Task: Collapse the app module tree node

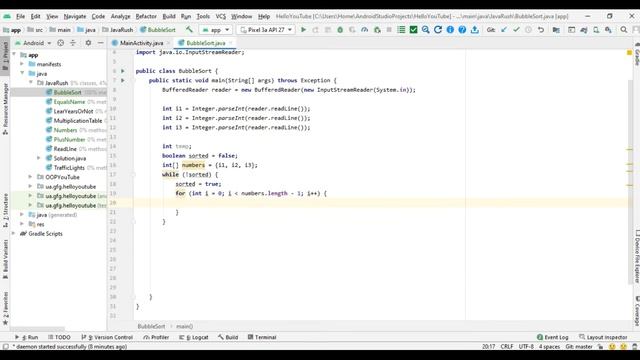Action: [15, 55]
